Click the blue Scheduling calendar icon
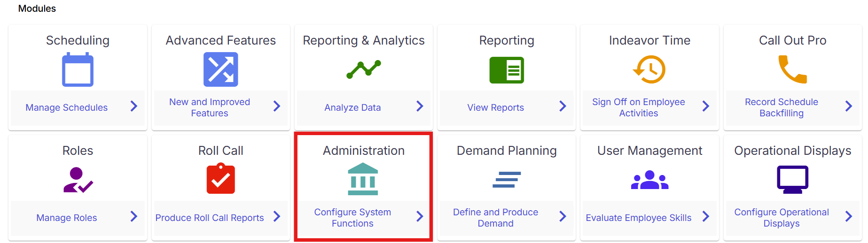Image resolution: width=868 pixels, height=243 pixels. point(78,69)
